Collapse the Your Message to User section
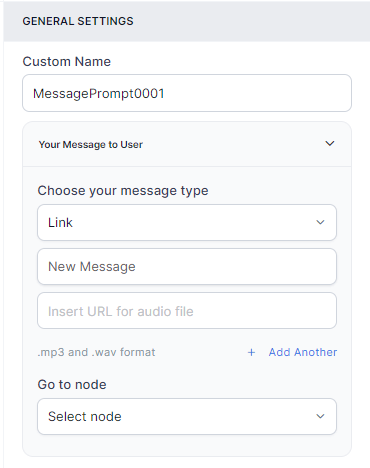Viewport: 370px width, 468px height. [330, 144]
